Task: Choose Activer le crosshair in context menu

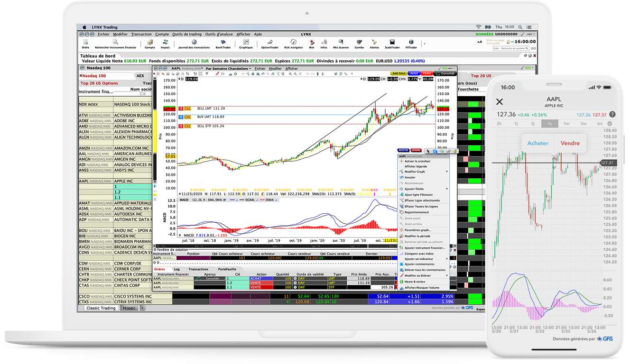Action: (425, 161)
